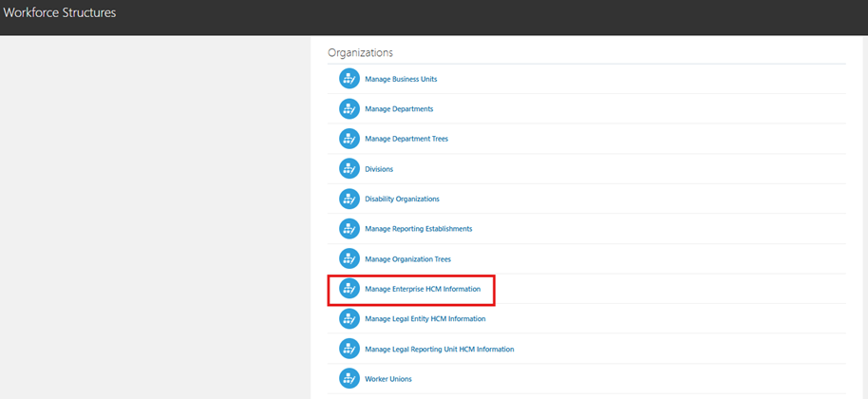This screenshot has height=399, width=868.
Task: Click the round icon beside Divisions
Action: (349, 169)
